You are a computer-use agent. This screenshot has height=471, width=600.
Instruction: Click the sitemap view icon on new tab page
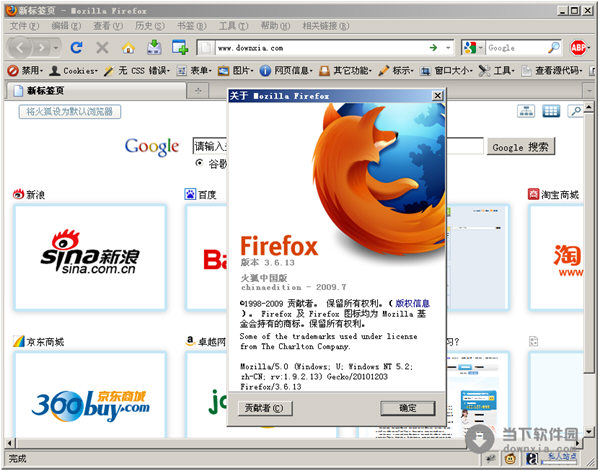click(526, 111)
